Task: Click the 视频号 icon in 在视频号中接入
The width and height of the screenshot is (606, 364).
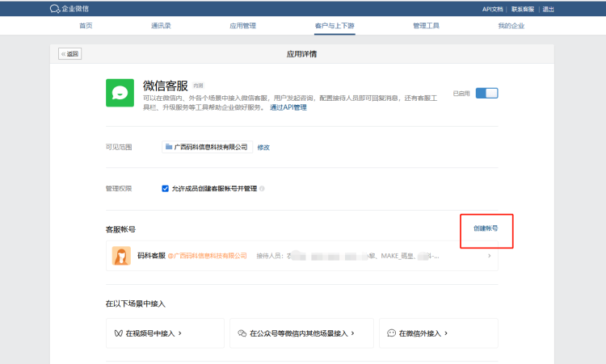Action: pyautogui.click(x=118, y=333)
